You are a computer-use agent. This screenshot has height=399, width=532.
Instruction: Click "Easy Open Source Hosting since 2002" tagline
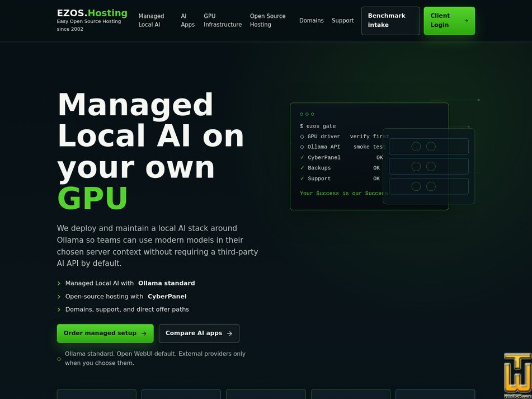(89, 25)
